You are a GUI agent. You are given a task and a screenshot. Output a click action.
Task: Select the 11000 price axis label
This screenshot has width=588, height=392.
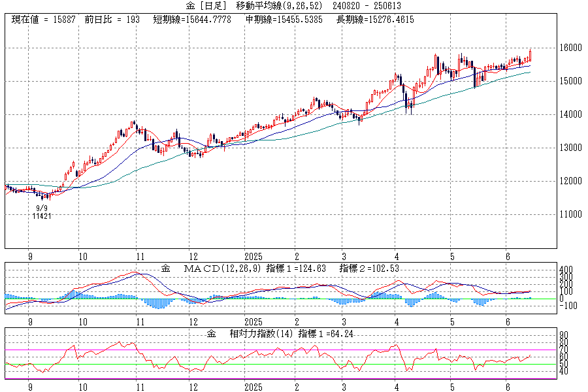(x=551, y=214)
